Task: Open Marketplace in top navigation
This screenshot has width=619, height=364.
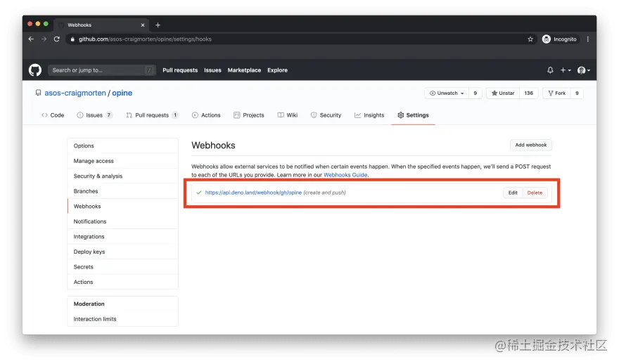Action: pyautogui.click(x=244, y=70)
